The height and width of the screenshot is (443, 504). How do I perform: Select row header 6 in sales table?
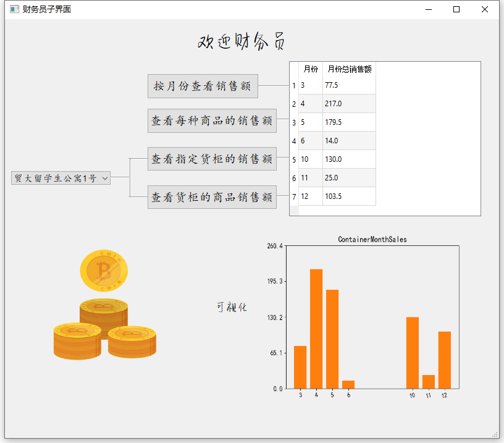coord(294,178)
